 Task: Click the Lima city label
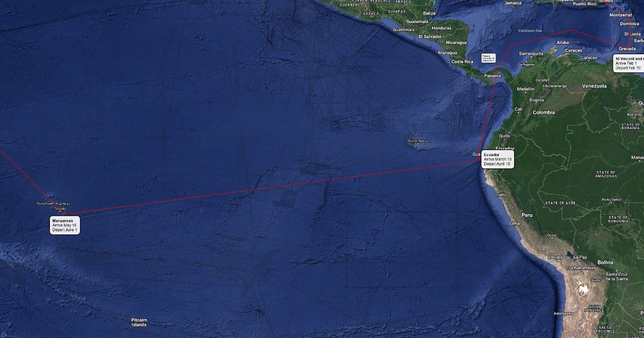coord(515,223)
